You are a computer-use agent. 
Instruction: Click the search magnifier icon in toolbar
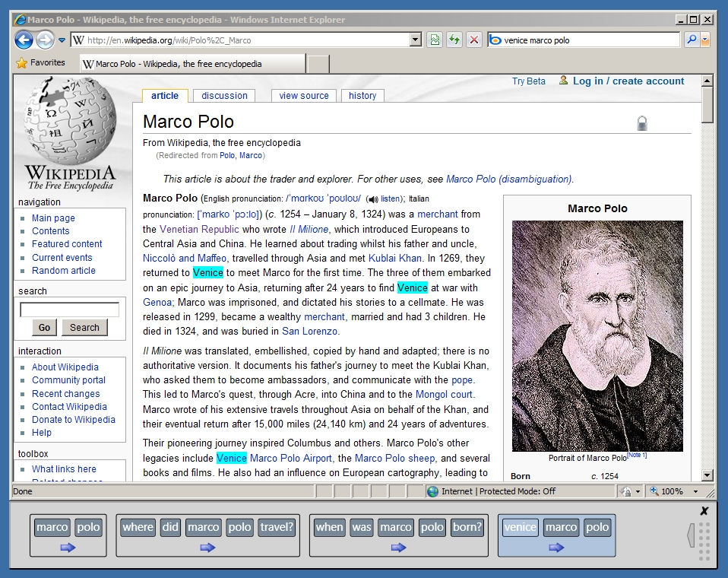(691, 40)
